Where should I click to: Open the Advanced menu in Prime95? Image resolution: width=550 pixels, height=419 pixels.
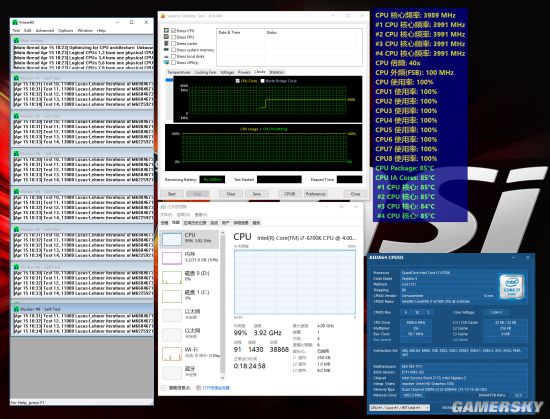point(45,31)
